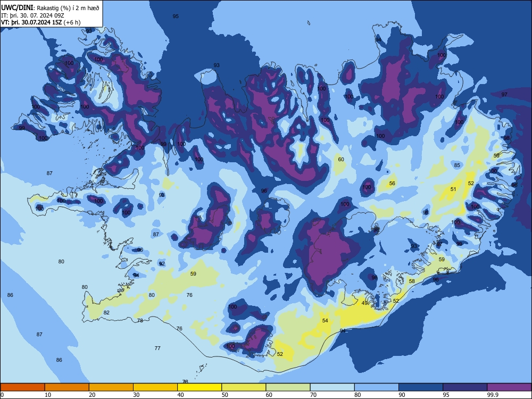Screen dimensions: 532x399
Task: Click the map humidity value 92
Action: click(162, 264)
